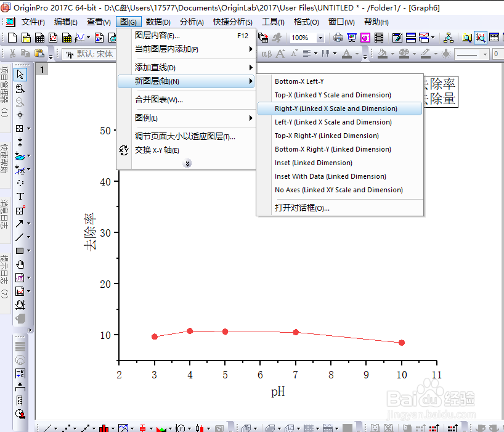Image resolution: width=504 pixels, height=432 pixels.
Task: Click the Paste clipboard icon
Action: [39, 54]
